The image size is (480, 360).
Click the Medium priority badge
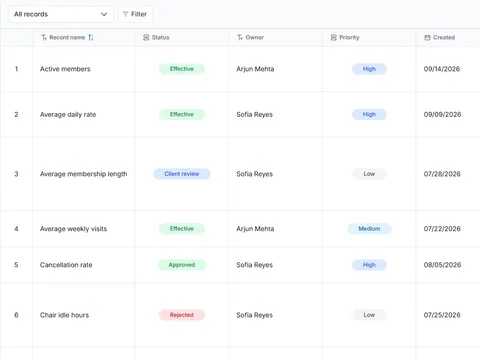click(369, 229)
